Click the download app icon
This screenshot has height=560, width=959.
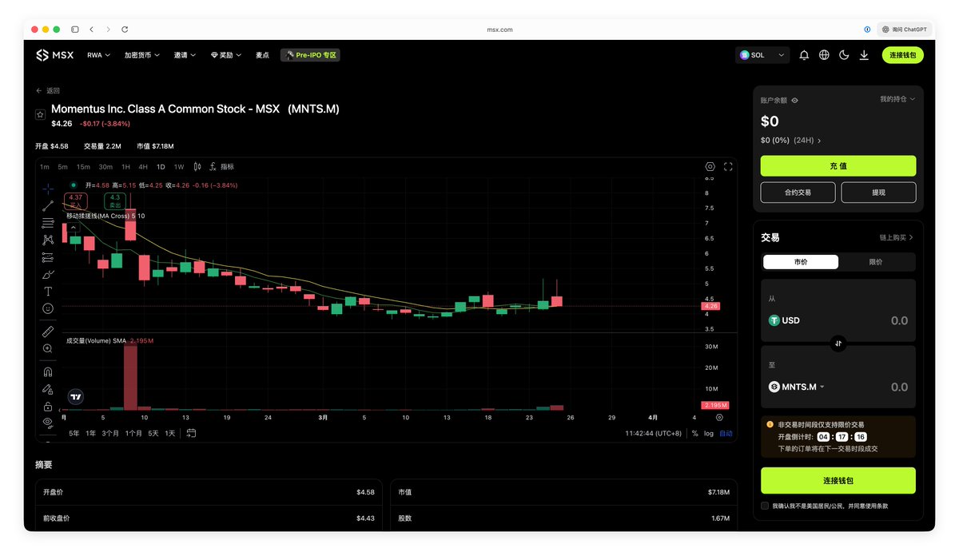tap(864, 55)
